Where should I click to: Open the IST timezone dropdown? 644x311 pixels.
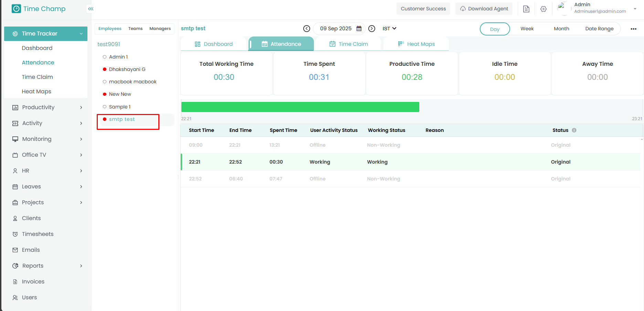point(389,29)
